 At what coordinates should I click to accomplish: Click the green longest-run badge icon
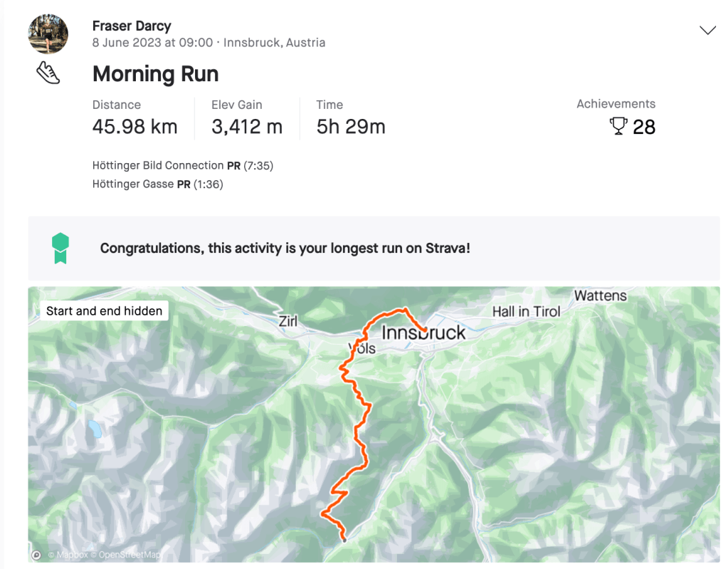(60, 249)
